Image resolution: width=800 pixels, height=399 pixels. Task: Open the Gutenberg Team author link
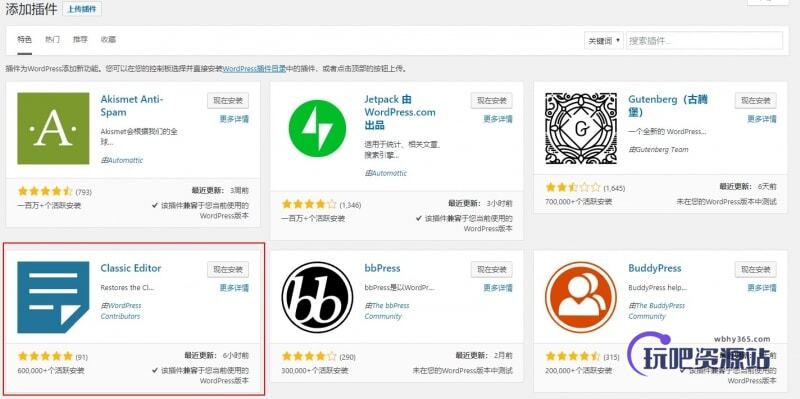(662, 150)
